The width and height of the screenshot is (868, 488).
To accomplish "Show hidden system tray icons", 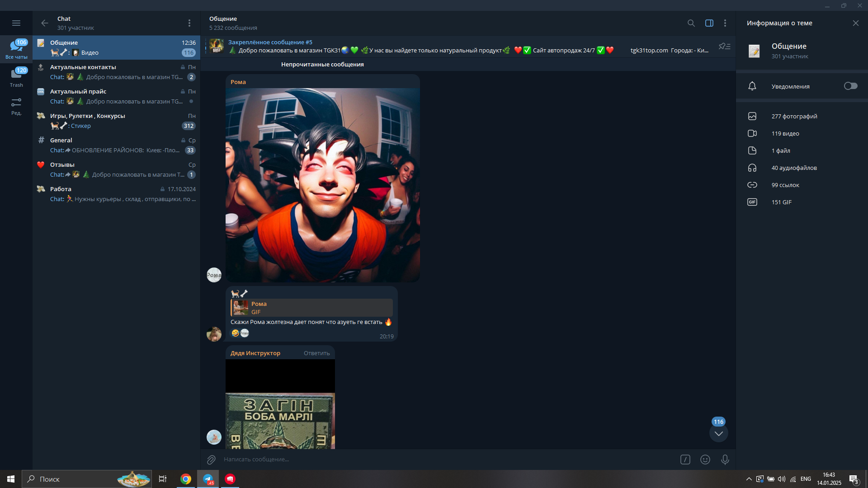I will pyautogui.click(x=749, y=479).
